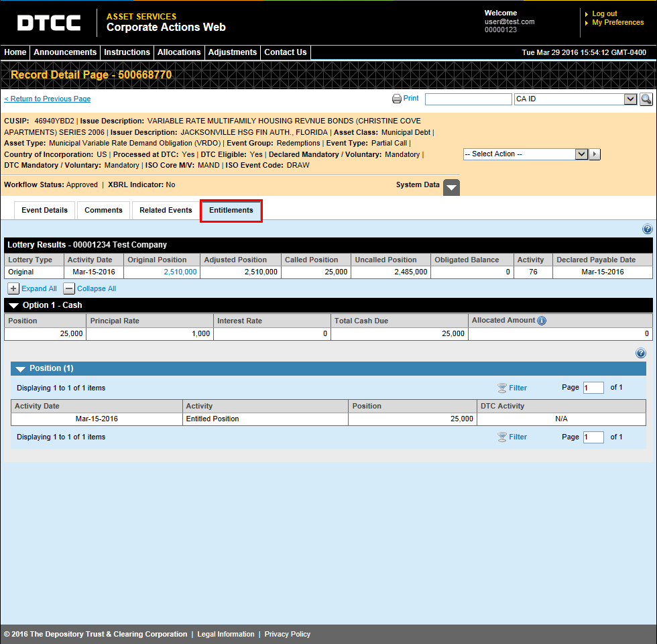
Task: Switch to the Comments tab
Action: pyautogui.click(x=103, y=210)
